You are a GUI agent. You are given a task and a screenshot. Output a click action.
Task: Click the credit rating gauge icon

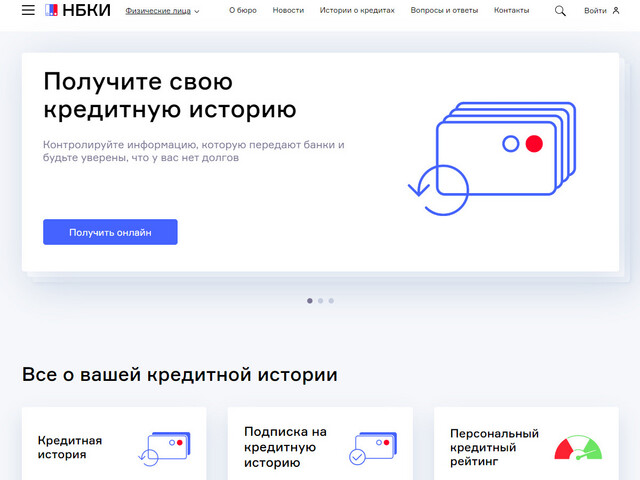tap(578, 448)
